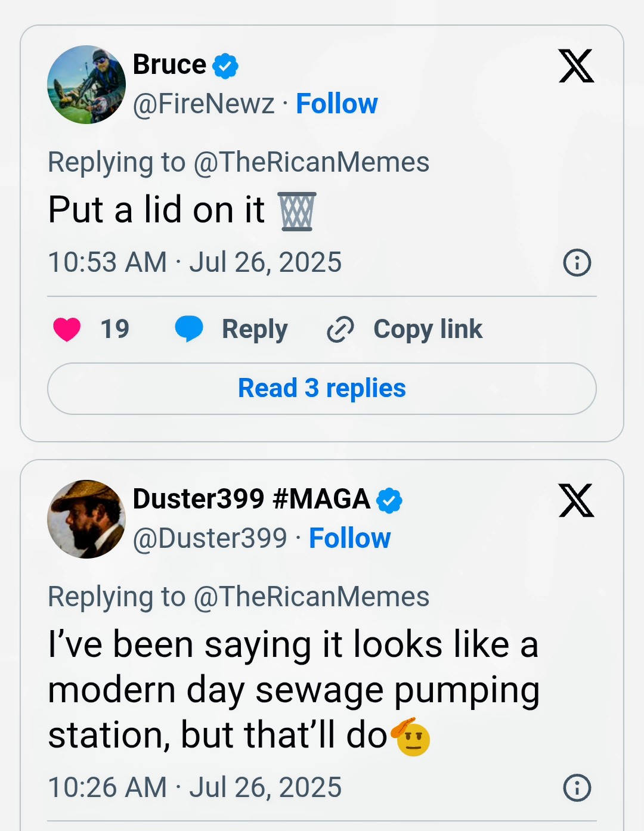Click Bruce's verified badge
Viewport: 644px width, 831px height.
[225, 66]
